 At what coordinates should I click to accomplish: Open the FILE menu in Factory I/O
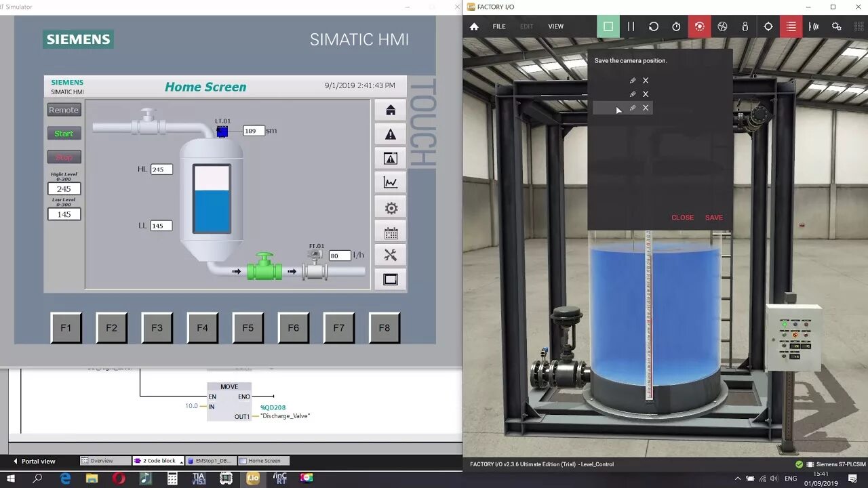(499, 26)
